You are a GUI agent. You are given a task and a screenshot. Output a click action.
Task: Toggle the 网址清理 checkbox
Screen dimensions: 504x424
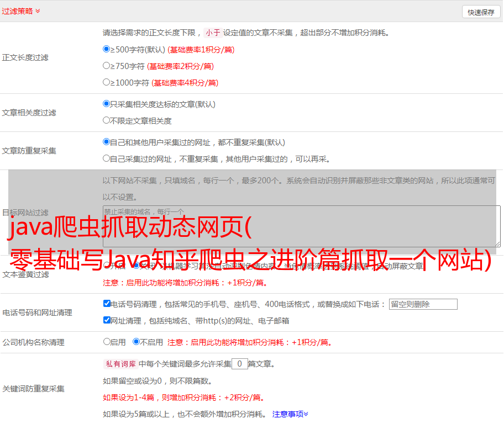point(107,320)
